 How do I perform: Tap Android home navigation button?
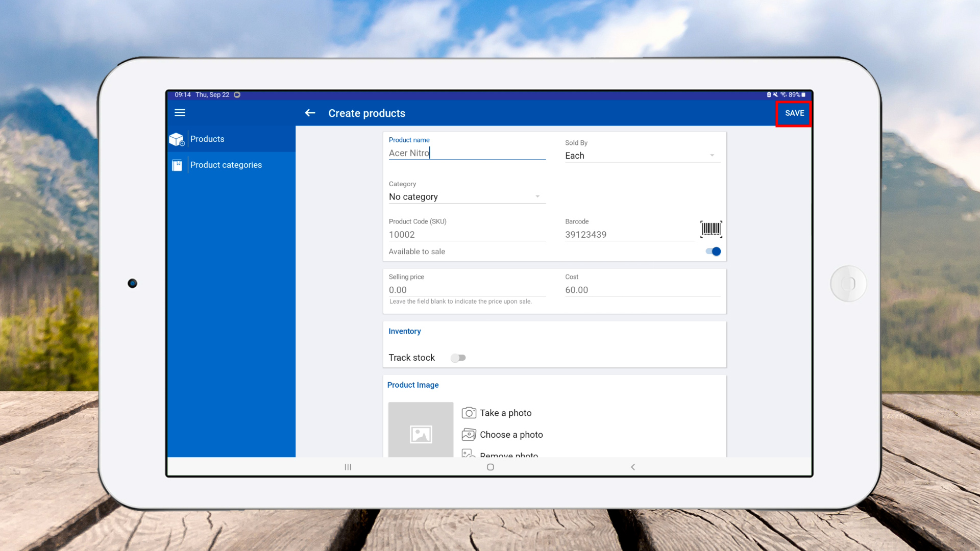pyautogui.click(x=491, y=467)
